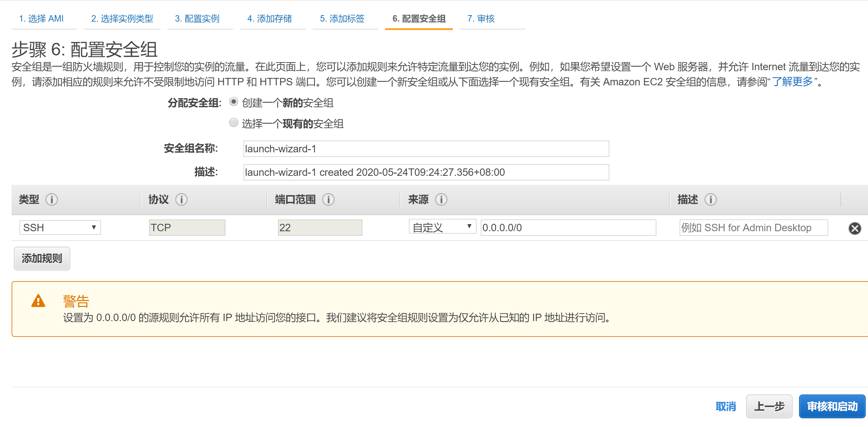Screen dimensions: 868x427
Task: Click info icon beside 描述 column header
Action: coord(710,200)
